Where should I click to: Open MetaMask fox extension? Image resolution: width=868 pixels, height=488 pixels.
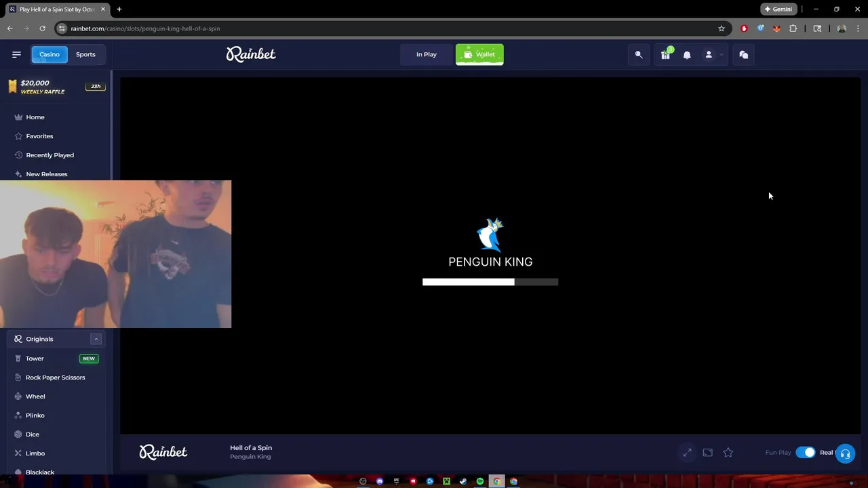[776, 28]
